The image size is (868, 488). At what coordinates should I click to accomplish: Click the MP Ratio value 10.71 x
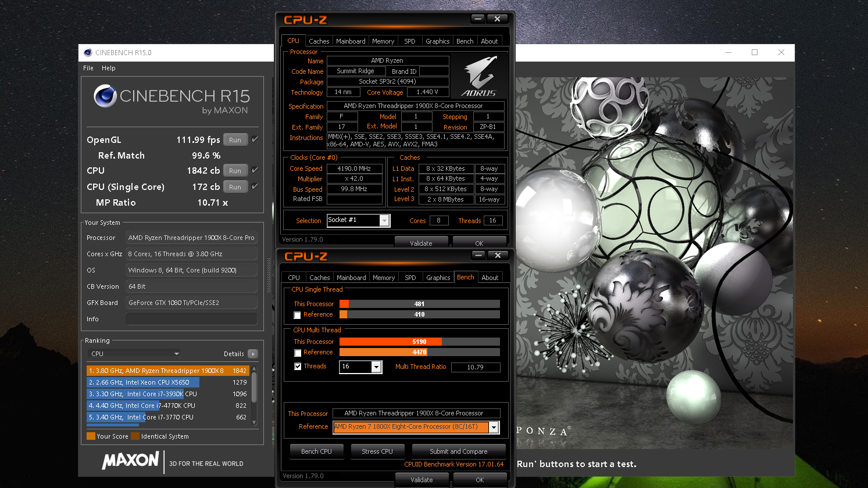coord(213,203)
